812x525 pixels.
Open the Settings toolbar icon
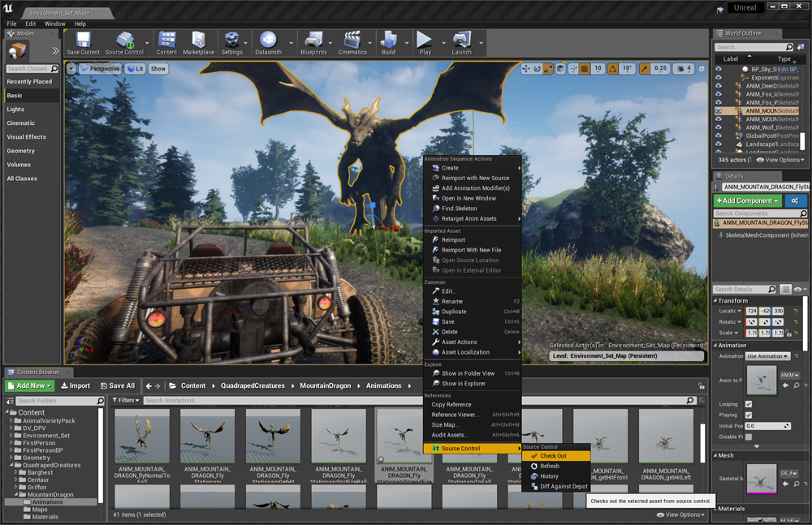pyautogui.click(x=231, y=43)
